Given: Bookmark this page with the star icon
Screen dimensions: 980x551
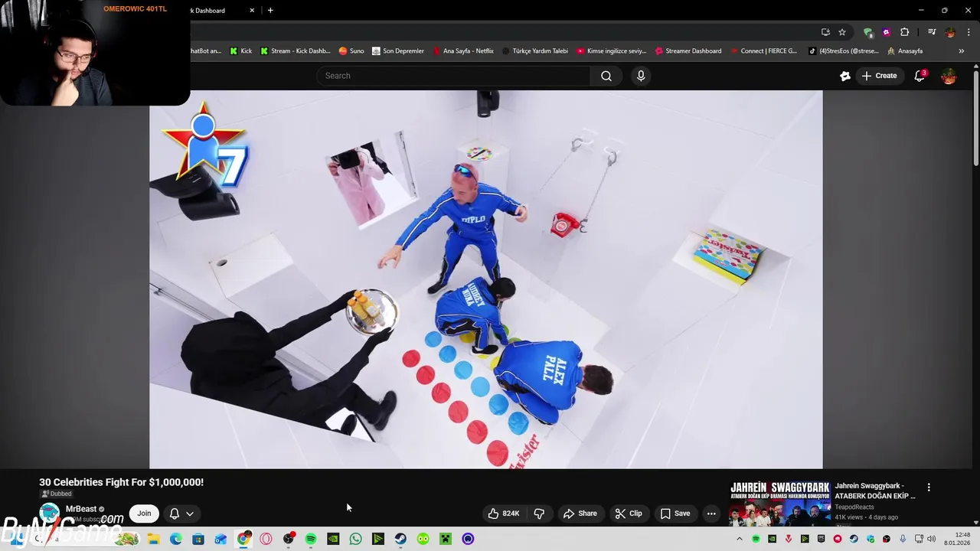Looking at the screenshot, I should [841, 32].
